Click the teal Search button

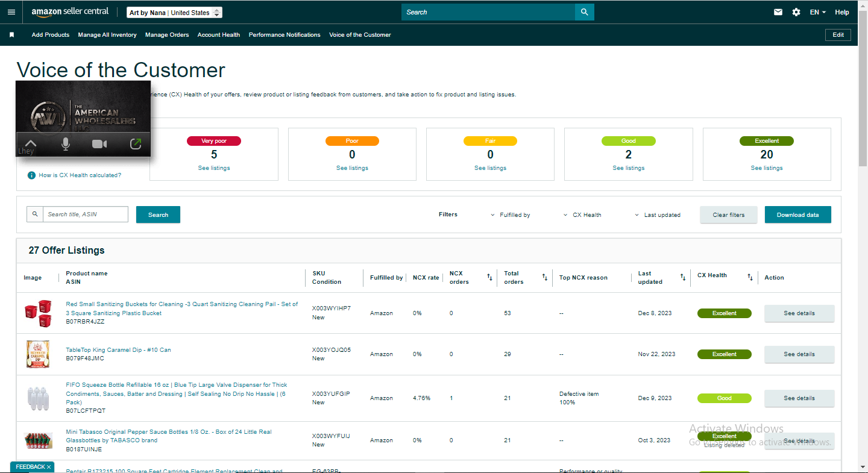[x=158, y=215]
